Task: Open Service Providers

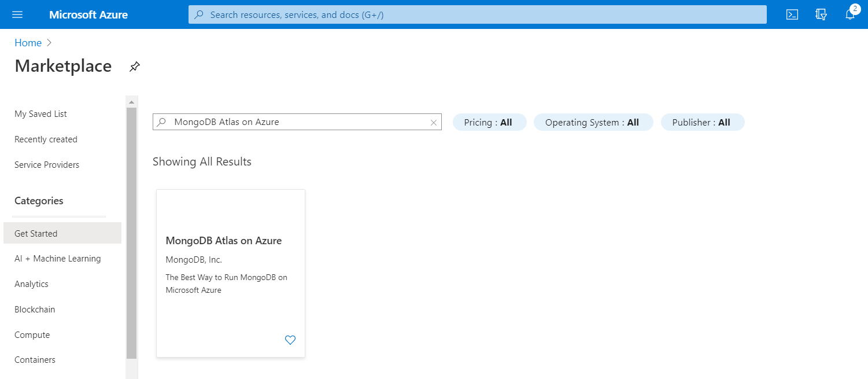Action: pos(47,165)
